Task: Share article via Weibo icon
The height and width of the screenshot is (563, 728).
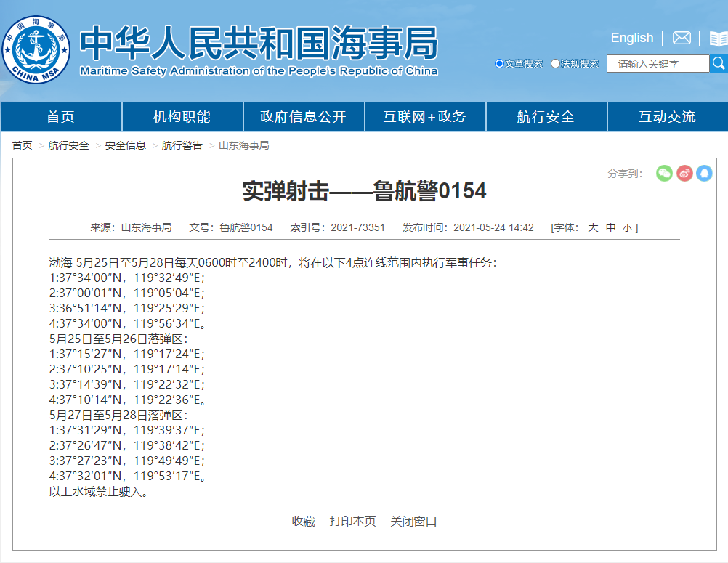Action: [684, 173]
